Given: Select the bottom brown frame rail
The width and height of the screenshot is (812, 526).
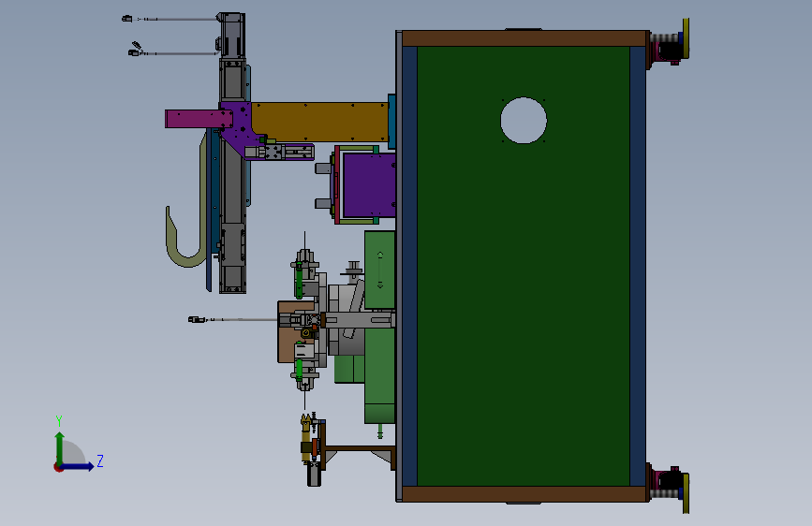Looking at the screenshot, I should click(x=524, y=494).
